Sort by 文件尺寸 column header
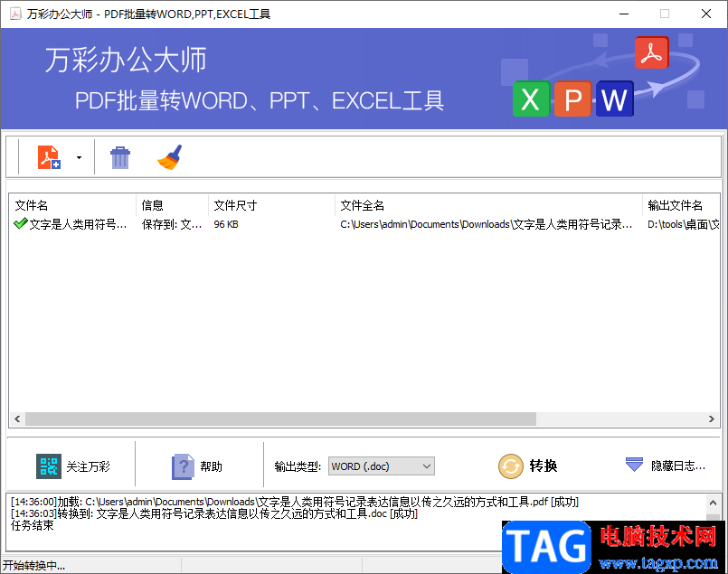 tap(271, 205)
